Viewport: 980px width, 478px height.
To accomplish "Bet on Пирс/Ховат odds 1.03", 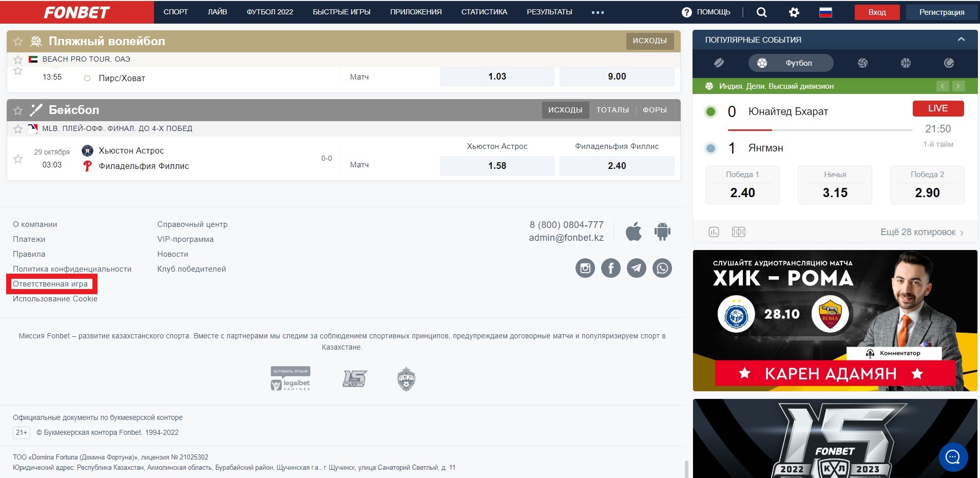I will click(x=497, y=77).
